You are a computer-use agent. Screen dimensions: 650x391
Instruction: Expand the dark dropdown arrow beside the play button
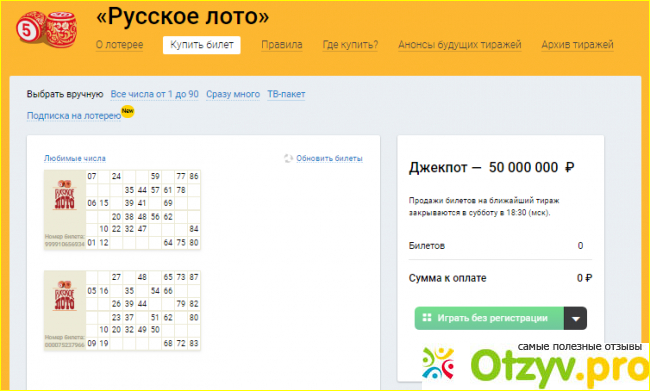[575, 318]
